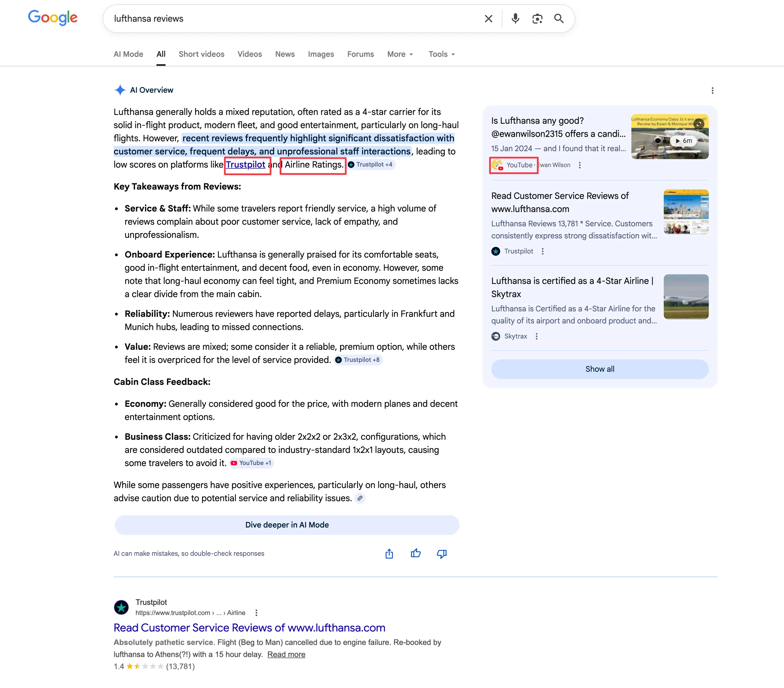Clear the search query with the X icon

click(488, 19)
